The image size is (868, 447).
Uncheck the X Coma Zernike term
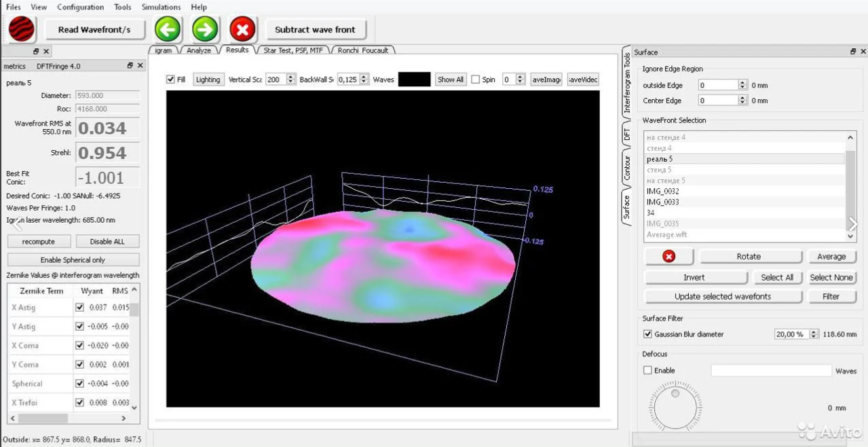[x=79, y=345]
